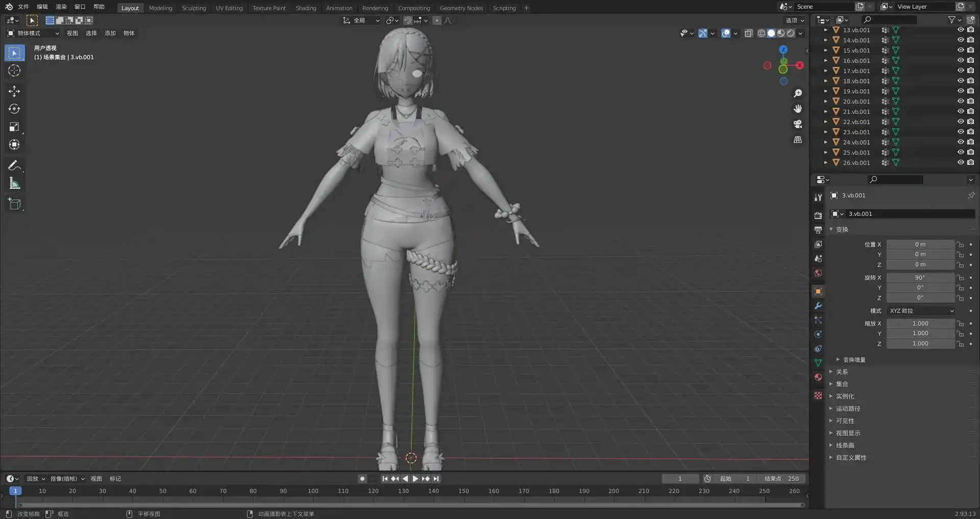Click the 选项 options button

click(795, 20)
